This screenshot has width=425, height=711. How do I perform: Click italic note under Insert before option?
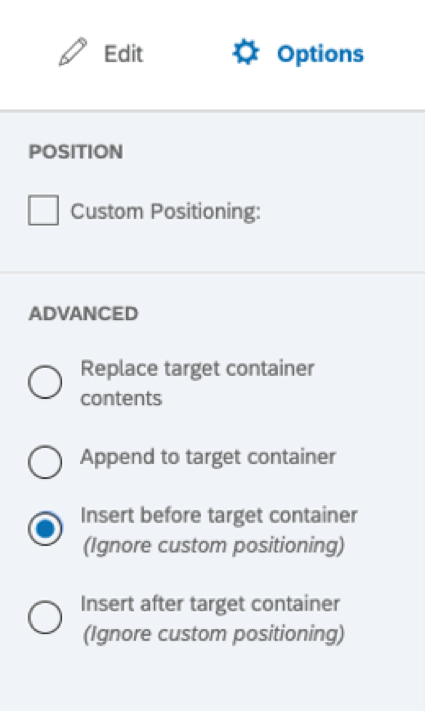[213, 545]
